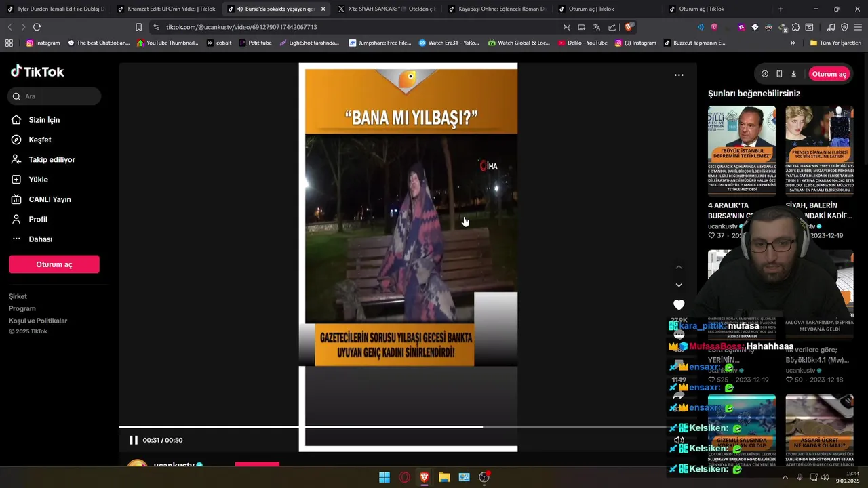Open the apps grid icon in bookmarks bar

click(x=9, y=43)
